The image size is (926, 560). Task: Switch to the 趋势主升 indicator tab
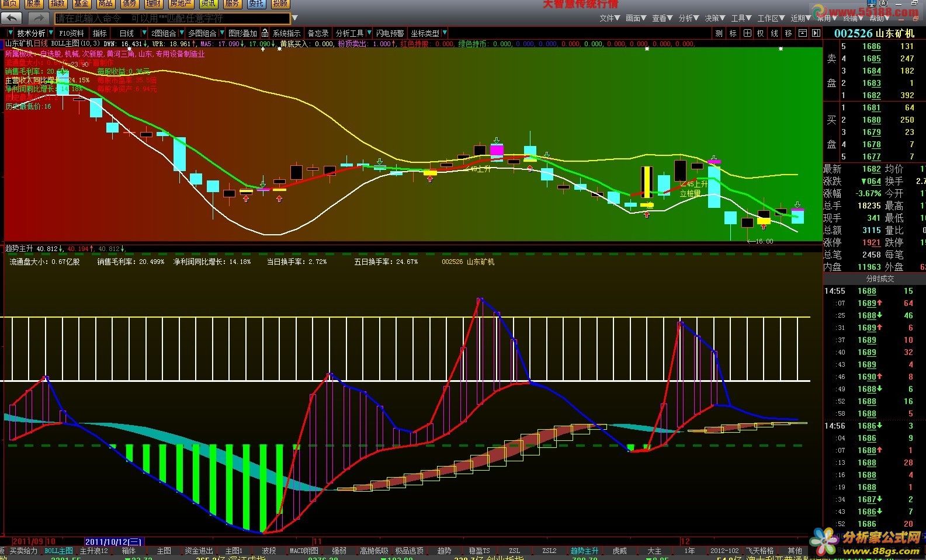point(585,551)
